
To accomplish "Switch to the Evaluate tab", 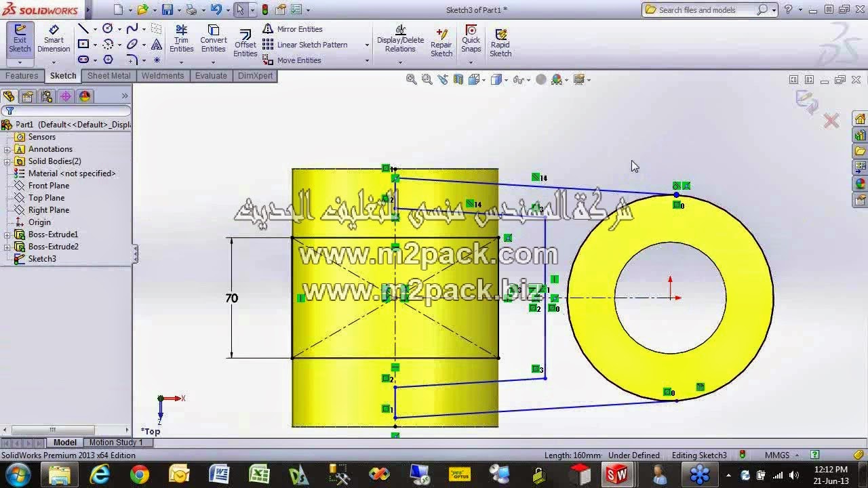I will pos(211,76).
